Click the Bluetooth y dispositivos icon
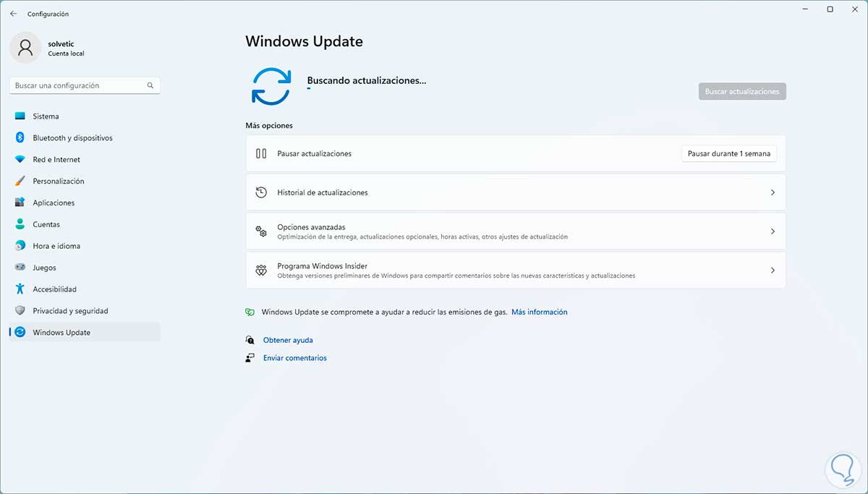 coord(20,138)
